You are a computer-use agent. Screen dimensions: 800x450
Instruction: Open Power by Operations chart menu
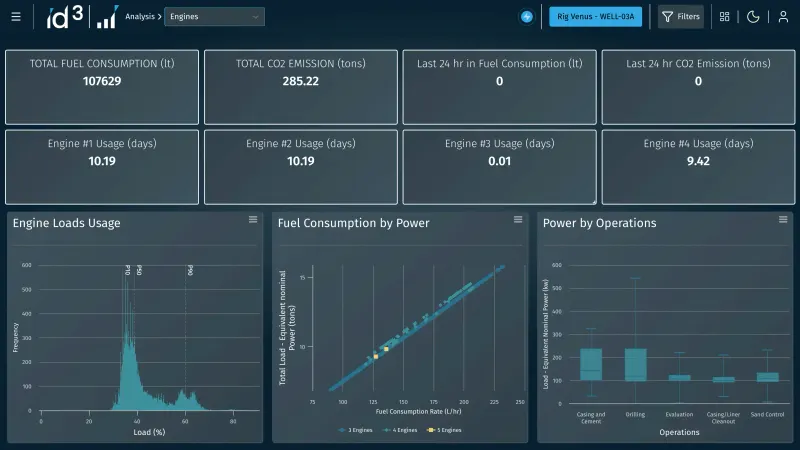[783, 219]
